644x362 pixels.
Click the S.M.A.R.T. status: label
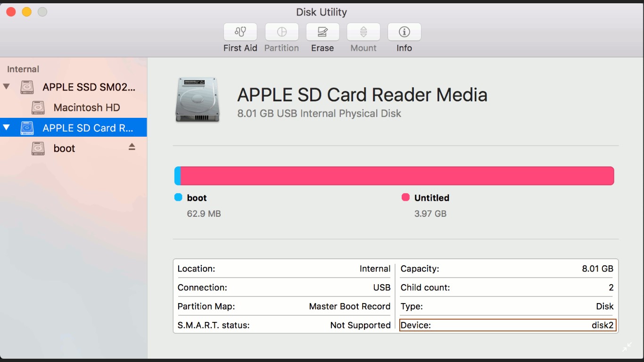click(x=214, y=325)
